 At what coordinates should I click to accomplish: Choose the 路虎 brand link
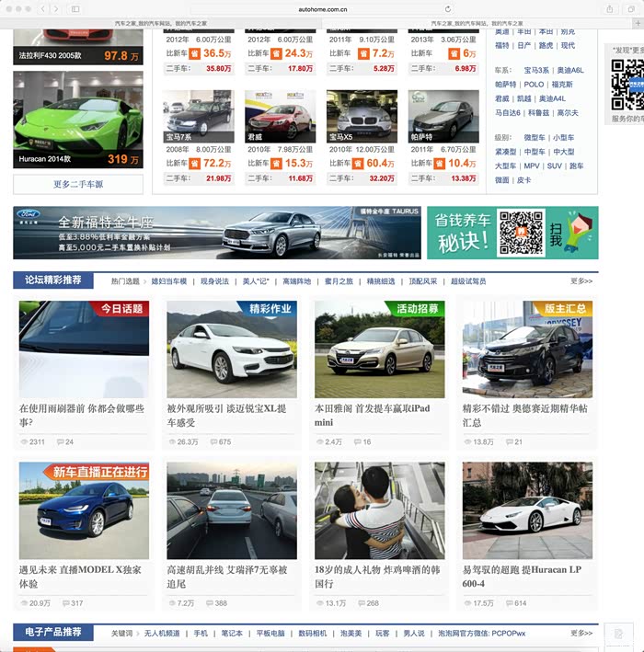(x=546, y=45)
